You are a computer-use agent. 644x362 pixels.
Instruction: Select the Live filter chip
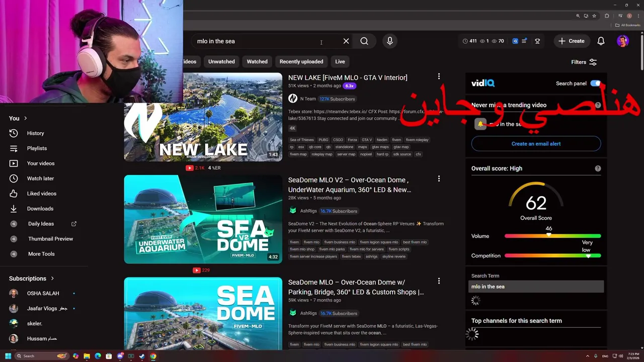[x=340, y=61]
